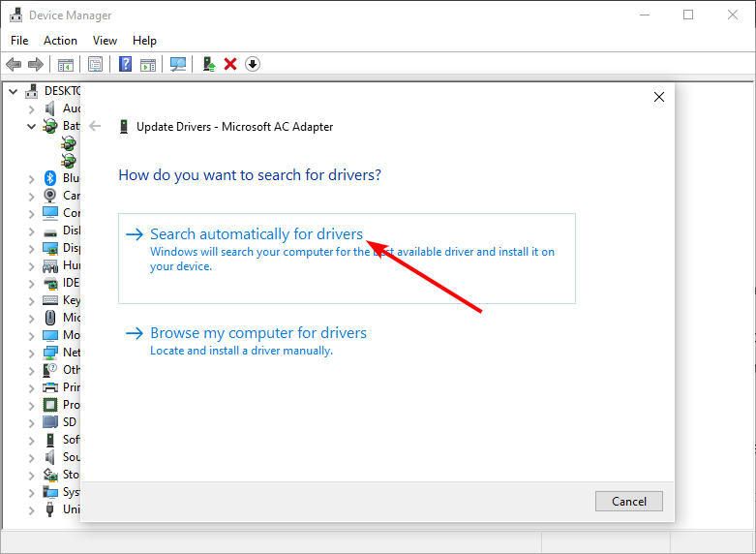Select the Other devices question-mark icon

(x=50, y=370)
